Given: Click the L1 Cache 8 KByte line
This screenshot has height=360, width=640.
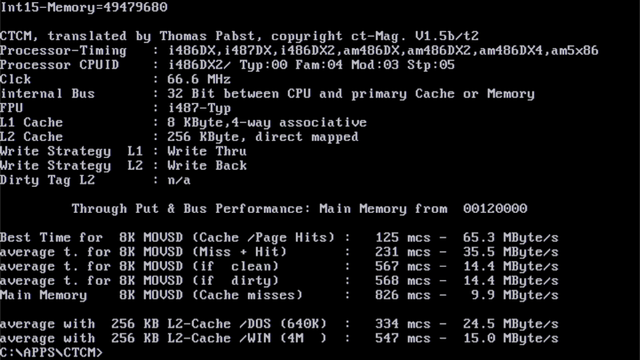Looking at the screenshot, I should (x=183, y=122).
